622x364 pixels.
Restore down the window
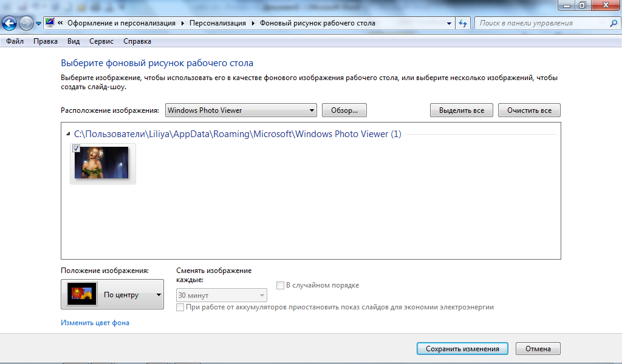[x=583, y=5]
